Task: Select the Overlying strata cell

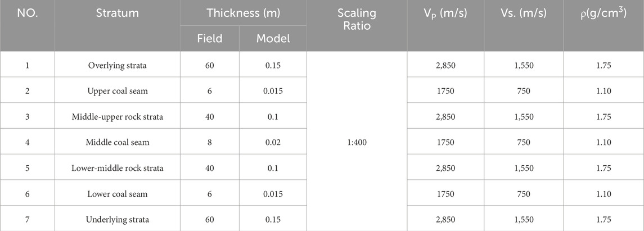Action: (x=118, y=65)
